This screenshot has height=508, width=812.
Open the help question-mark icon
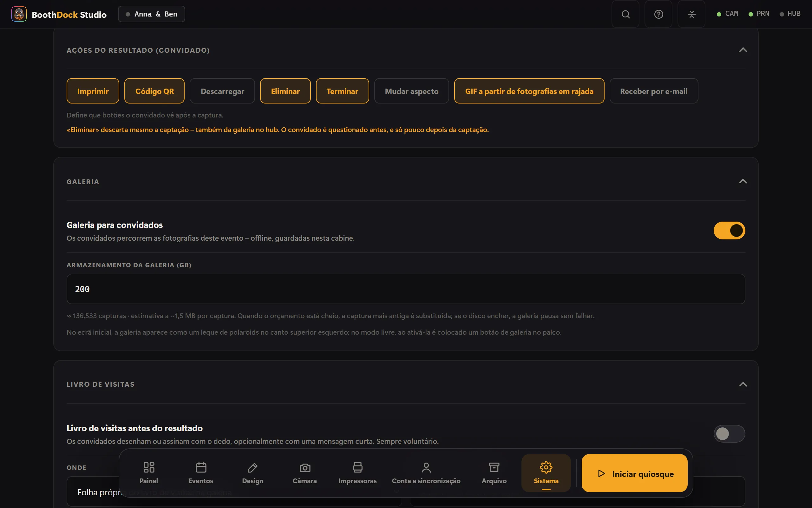pos(658,14)
